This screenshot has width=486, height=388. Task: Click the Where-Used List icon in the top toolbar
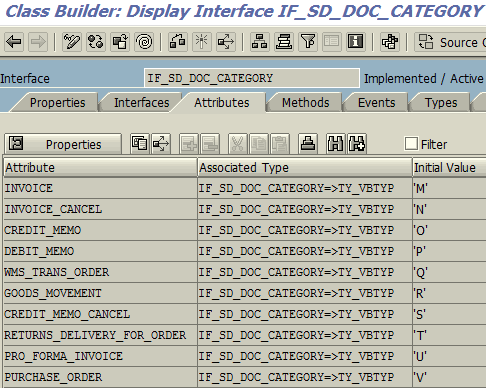coord(226,42)
